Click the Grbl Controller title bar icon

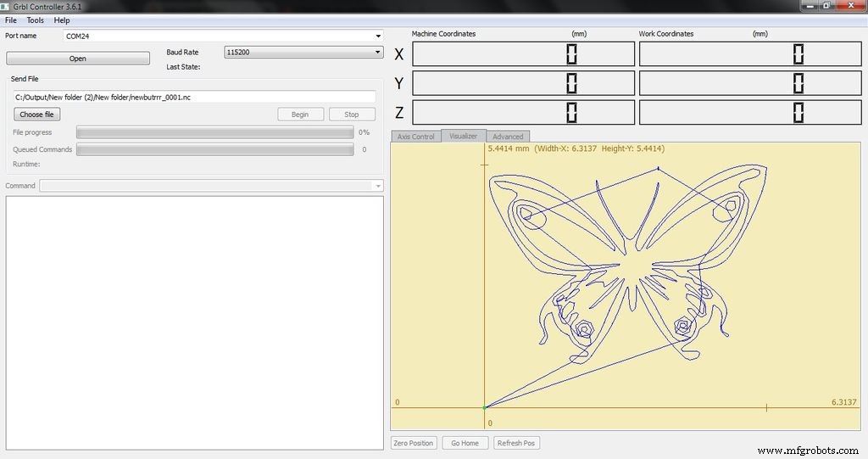pos(5,6)
